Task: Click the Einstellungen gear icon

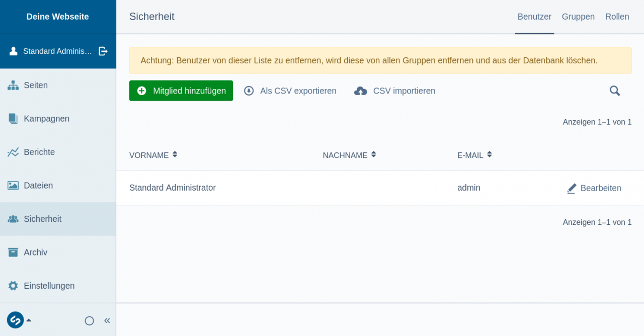Action: (13, 286)
